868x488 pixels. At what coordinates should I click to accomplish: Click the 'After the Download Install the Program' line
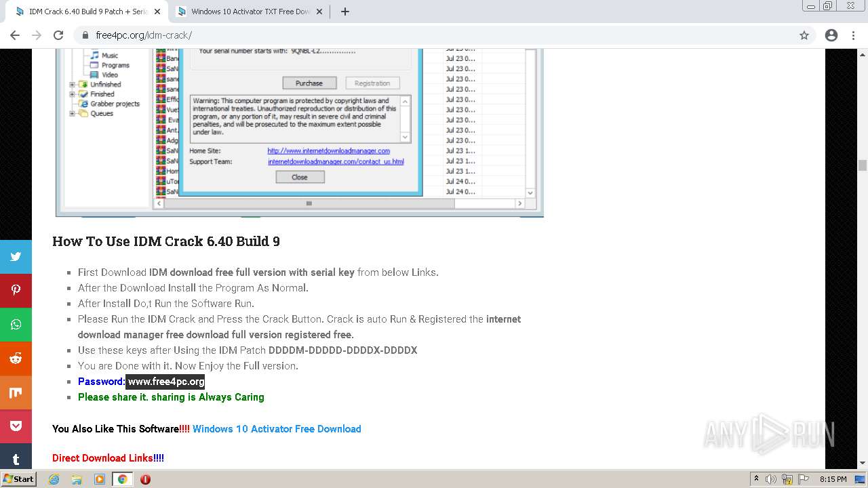point(193,288)
